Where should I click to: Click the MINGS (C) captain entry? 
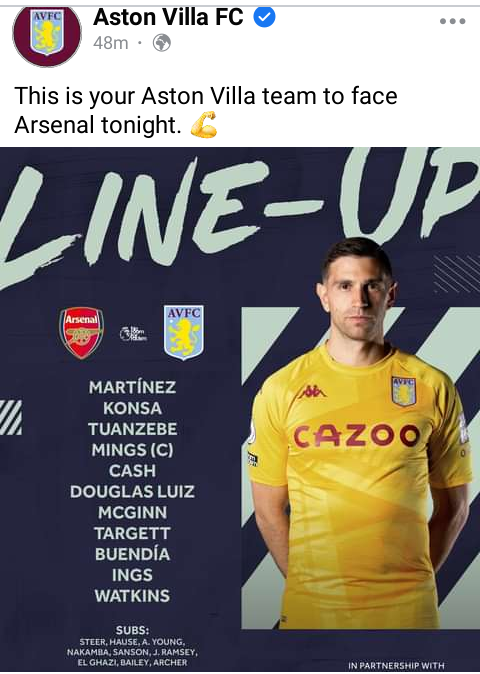tap(132, 450)
